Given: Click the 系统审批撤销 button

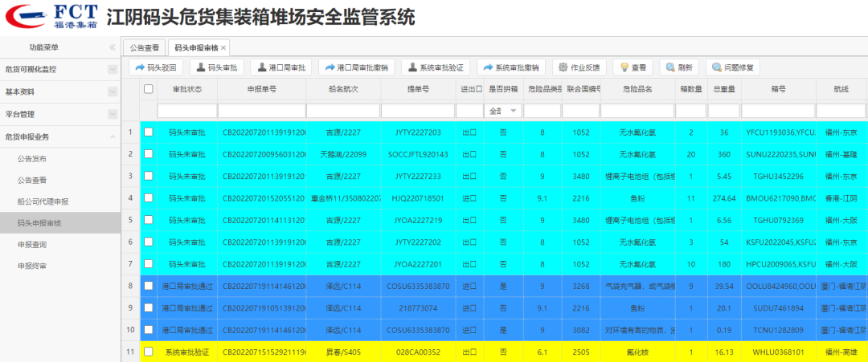Looking at the screenshot, I should (511, 67).
